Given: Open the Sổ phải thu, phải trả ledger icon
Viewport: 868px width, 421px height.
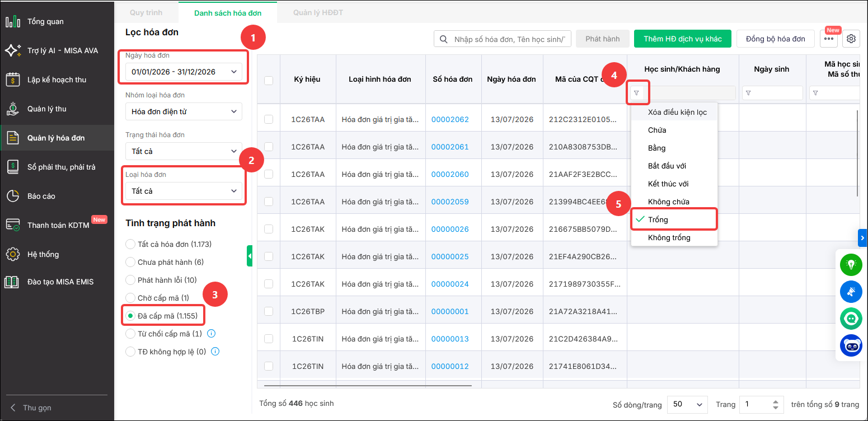Looking at the screenshot, I should [12, 167].
